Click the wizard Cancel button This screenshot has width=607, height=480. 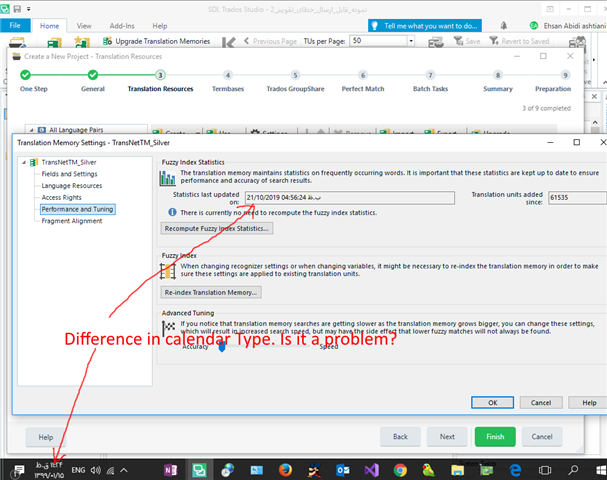click(542, 437)
